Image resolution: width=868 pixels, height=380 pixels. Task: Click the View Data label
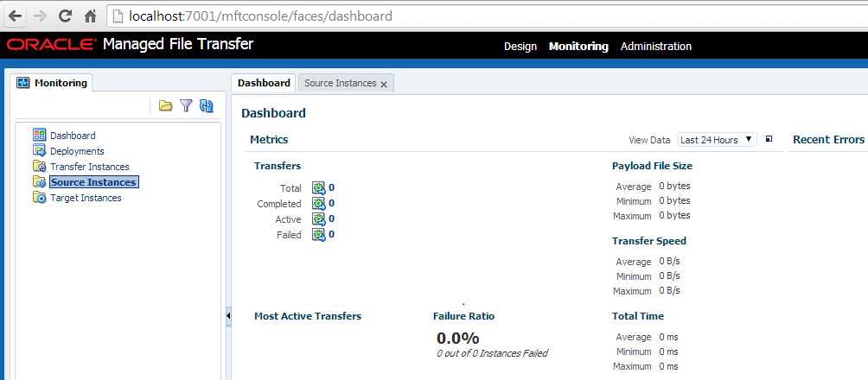(x=649, y=140)
